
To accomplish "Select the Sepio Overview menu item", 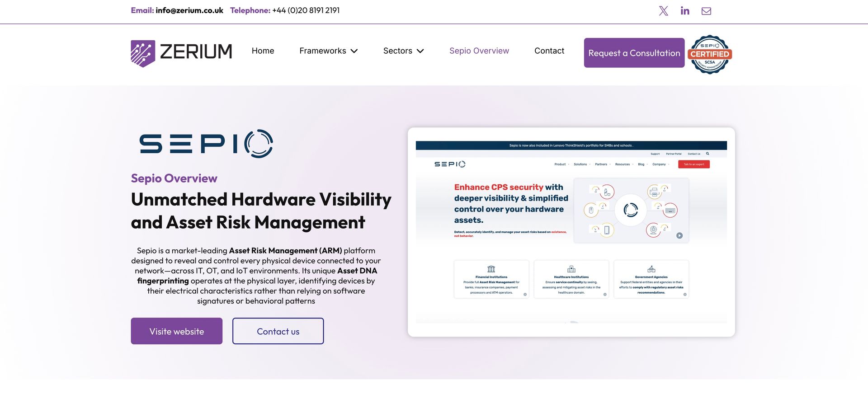I will 479,51.
